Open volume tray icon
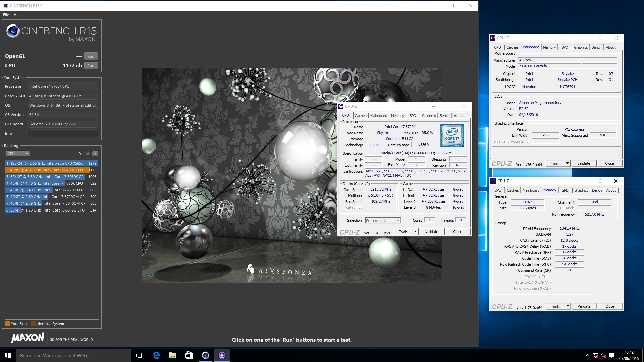Screen dimensions: 644x362 tap(603, 355)
